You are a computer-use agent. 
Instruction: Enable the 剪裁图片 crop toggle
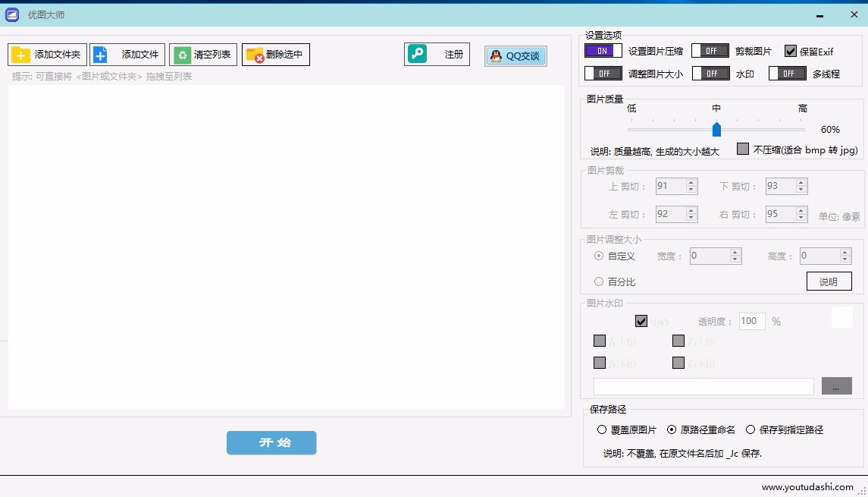tap(710, 50)
